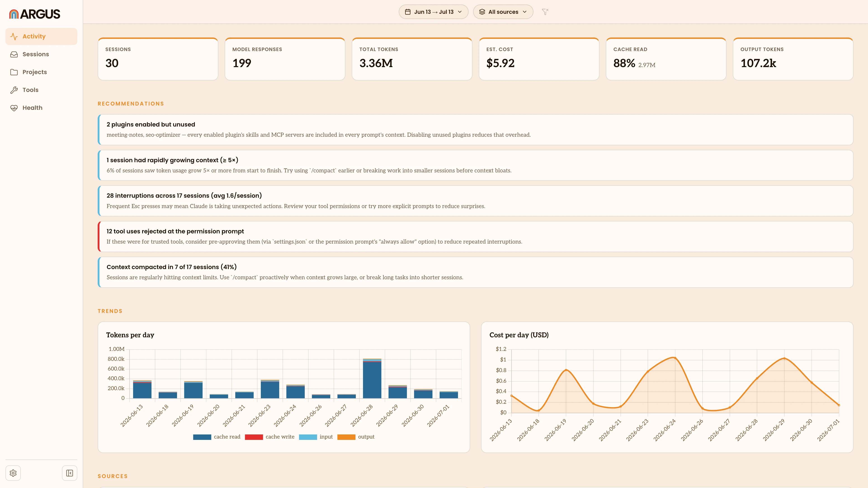Toggle the input legend swatch
This screenshot has height=488, width=868.
pos(308,437)
